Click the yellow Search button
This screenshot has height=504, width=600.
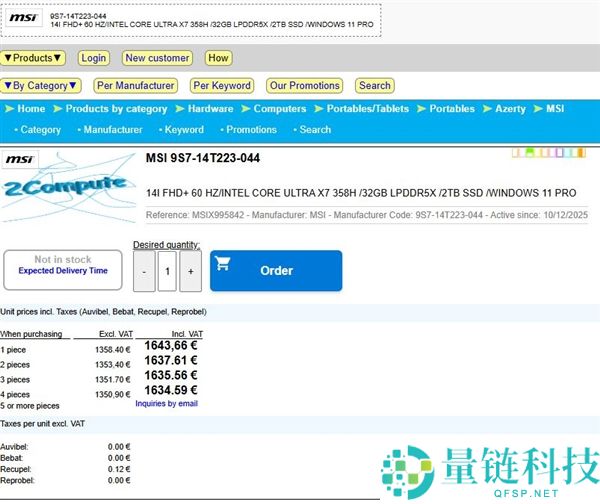click(x=375, y=86)
